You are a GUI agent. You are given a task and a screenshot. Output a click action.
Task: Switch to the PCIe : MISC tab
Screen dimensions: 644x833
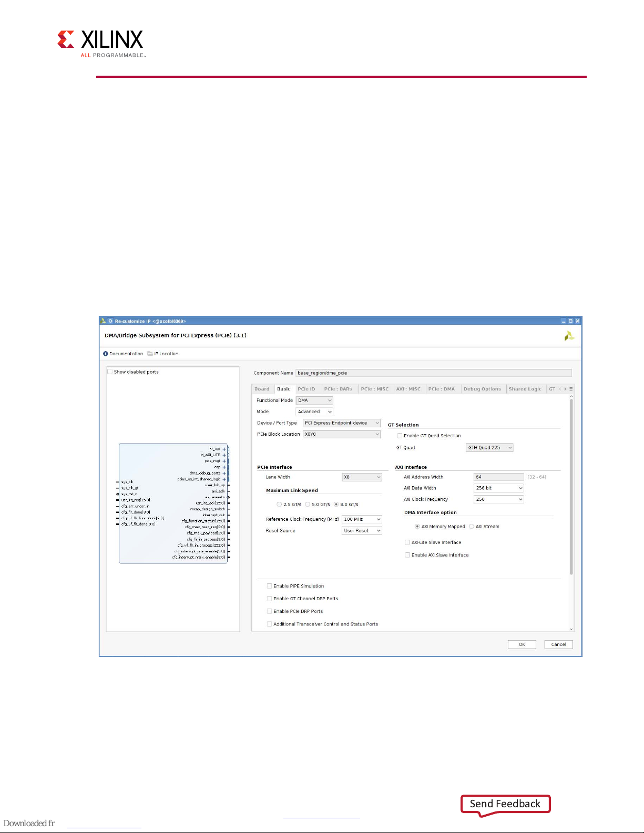pyautogui.click(x=375, y=389)
